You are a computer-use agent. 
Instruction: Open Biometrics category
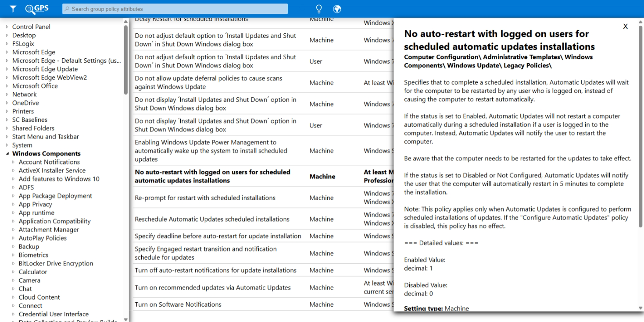(x=33, y=255)
